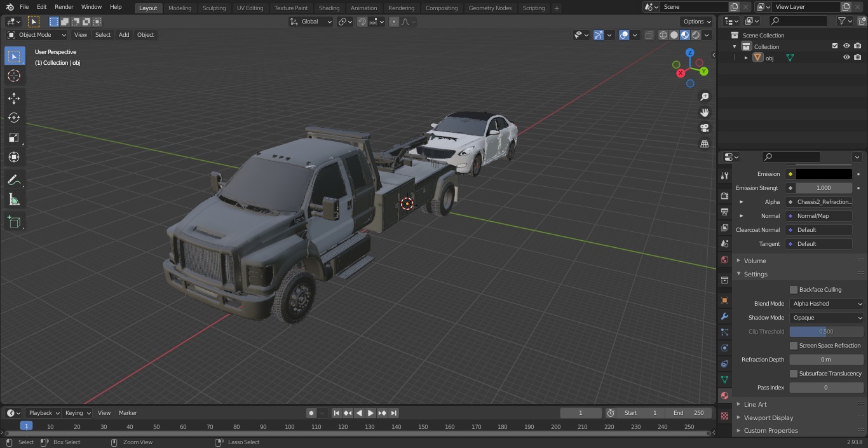Open the Blend Mode dropdown

[x=827, y=304]
